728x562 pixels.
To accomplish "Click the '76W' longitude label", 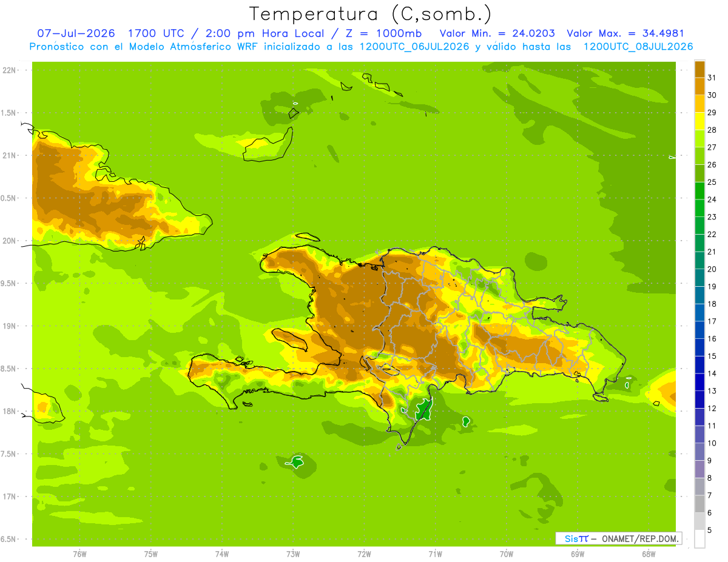I will click(79, 554).
